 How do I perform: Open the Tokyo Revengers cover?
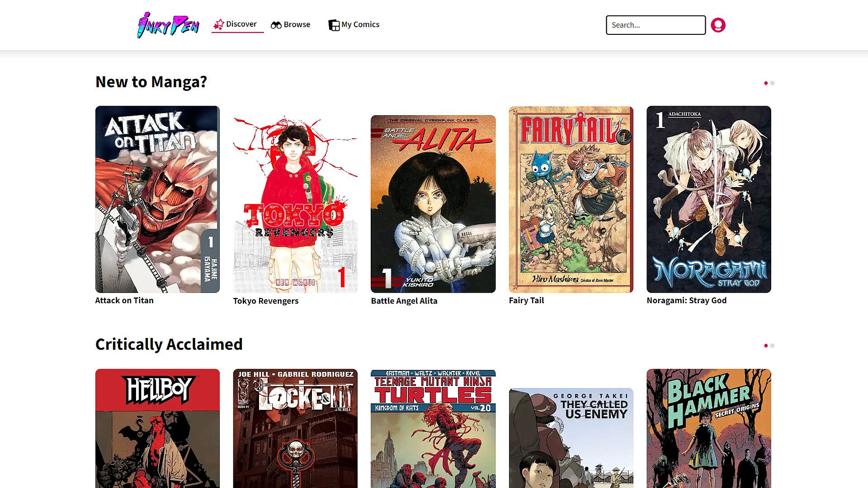pyautogui.click(x=295, y=204)
